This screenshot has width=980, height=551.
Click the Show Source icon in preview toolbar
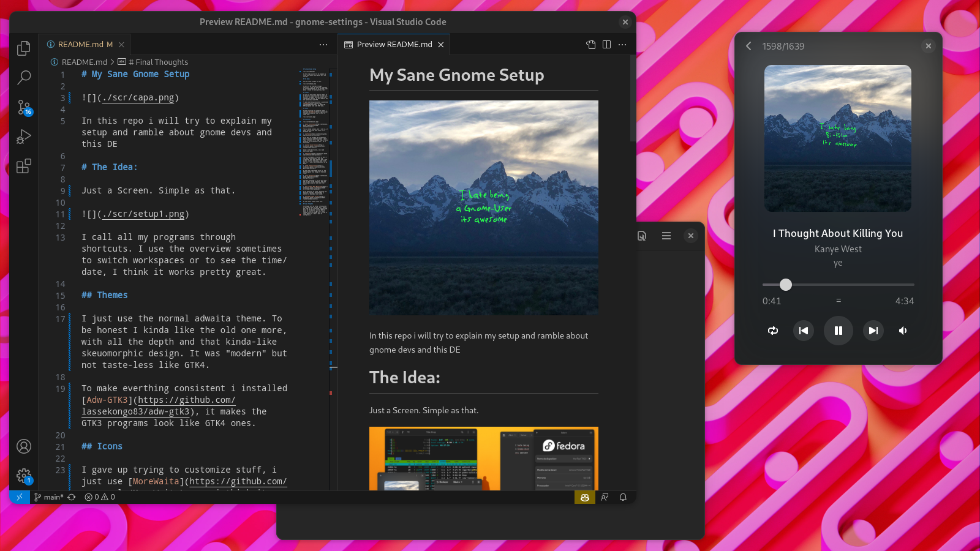click(590, 45)
